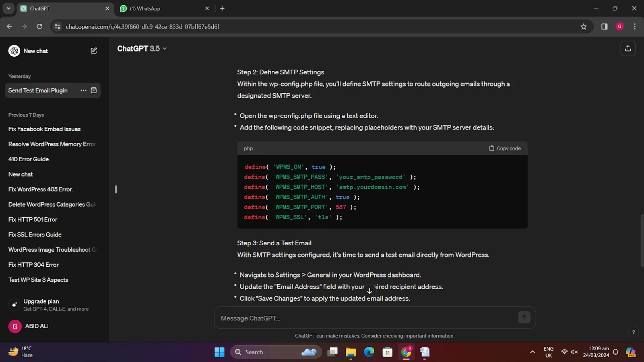644x362 pixels.
Task: Open the 18°C Haze weather widget
Action: [21, 352]
